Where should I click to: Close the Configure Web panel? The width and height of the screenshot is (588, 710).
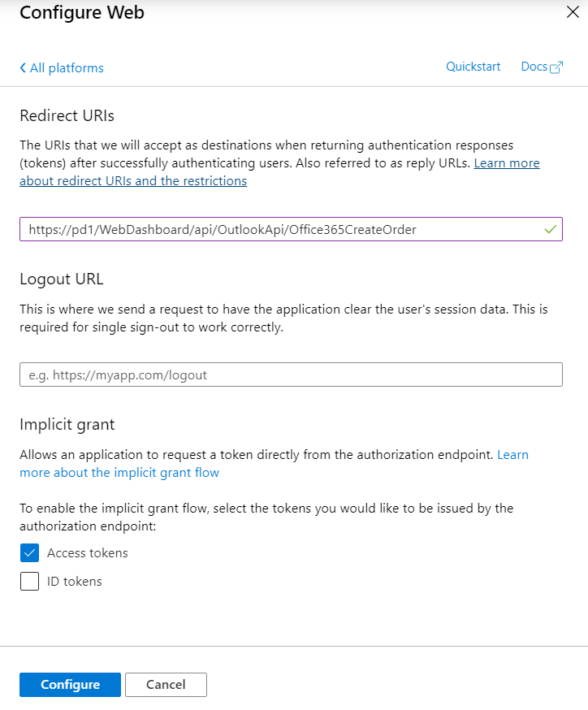[572, 12]
